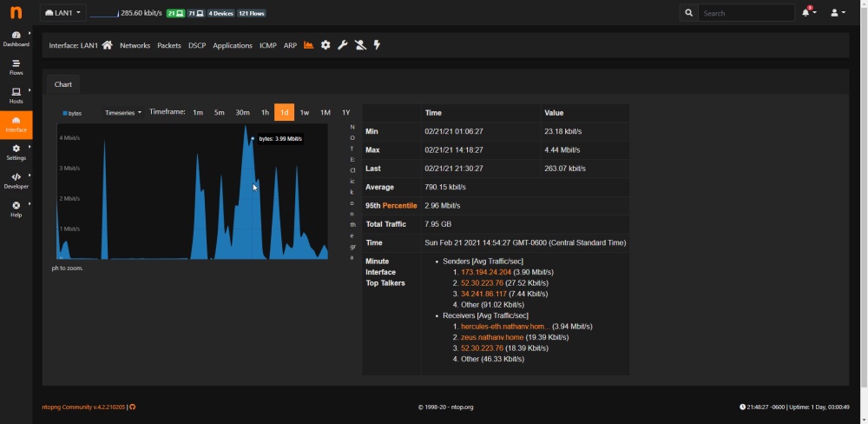Image resolution: width=868 pixels, height=424 pixels.
Task: Open the Hosts sidebar section
Action: (x=16, y=96)
